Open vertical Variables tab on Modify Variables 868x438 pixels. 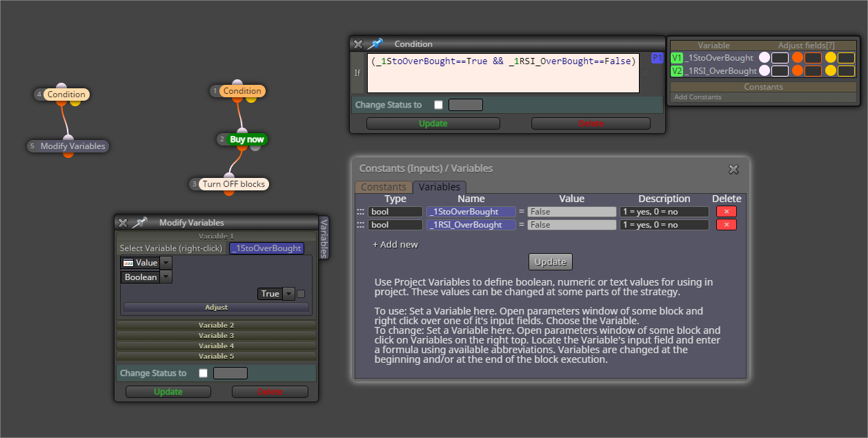[x=324, y=238]
